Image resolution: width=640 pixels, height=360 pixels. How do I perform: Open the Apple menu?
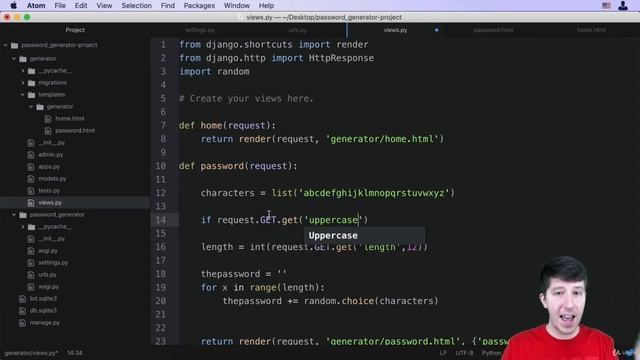pos(13,6)
